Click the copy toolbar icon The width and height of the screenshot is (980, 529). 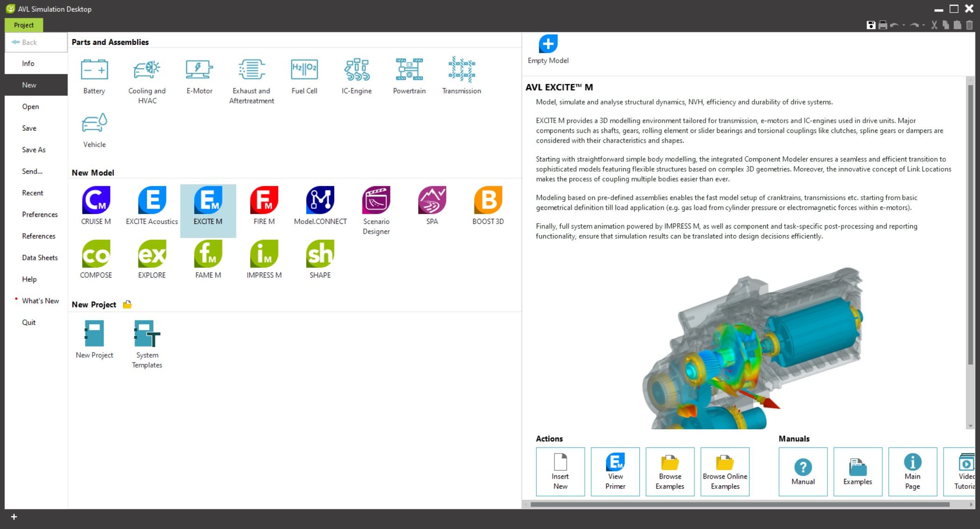[945, 25]
